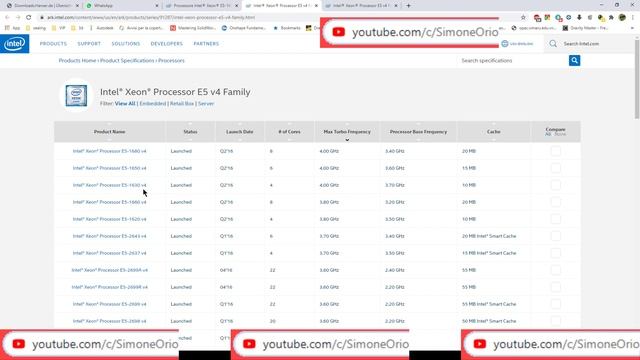Click the browser forward arrow
Viewport: 640px width, 360px height.
18,18
